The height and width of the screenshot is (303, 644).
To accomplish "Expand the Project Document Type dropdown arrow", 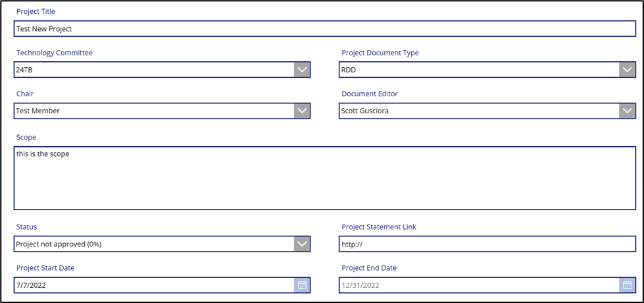I will (x=627, y=70).
